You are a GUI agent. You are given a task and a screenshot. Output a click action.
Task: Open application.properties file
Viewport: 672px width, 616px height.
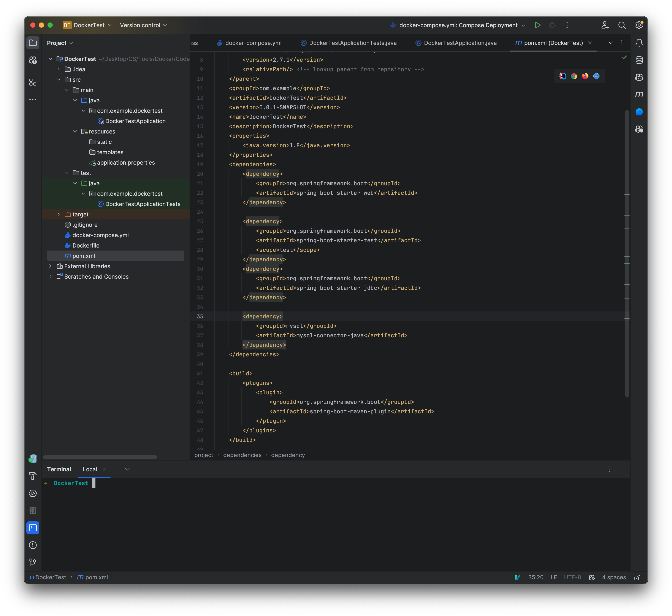point(126,163)
